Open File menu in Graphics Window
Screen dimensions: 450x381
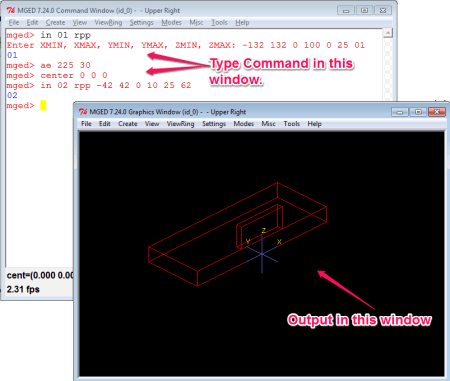(86, 124)
